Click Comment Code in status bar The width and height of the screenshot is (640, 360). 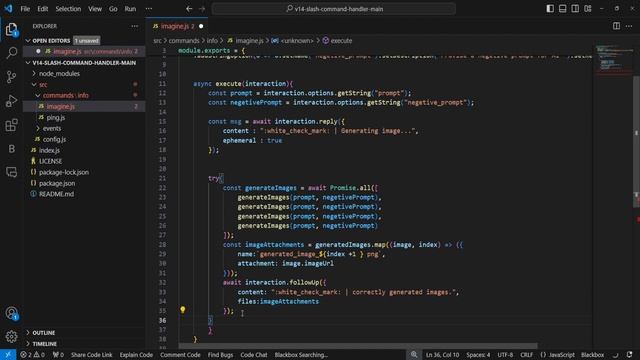[x=180, y=355]
